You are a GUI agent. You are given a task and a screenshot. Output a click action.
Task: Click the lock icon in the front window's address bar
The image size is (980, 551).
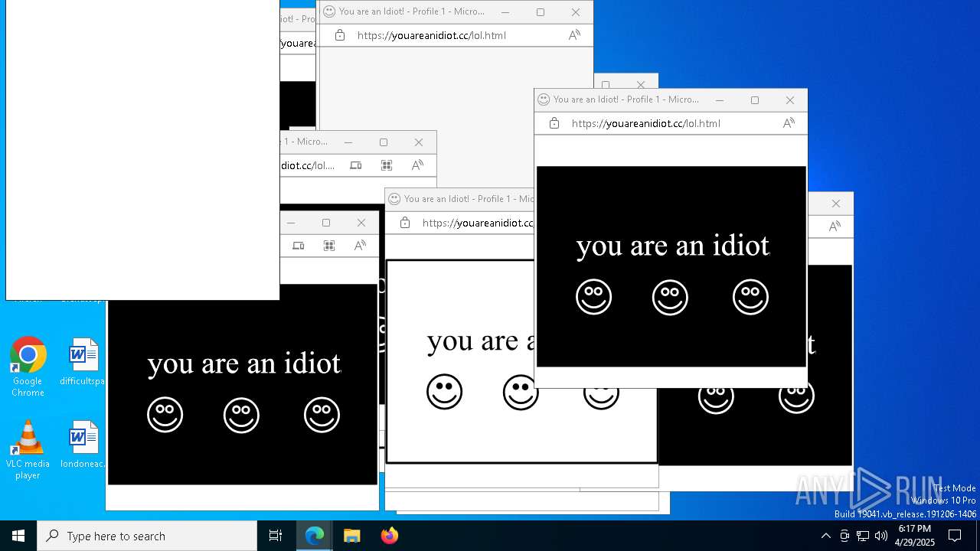pos(554,123)
